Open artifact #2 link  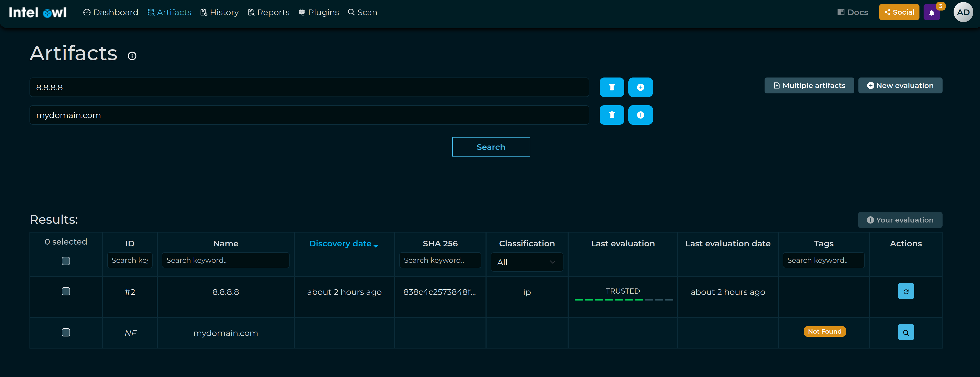click(x=130, y=292)
